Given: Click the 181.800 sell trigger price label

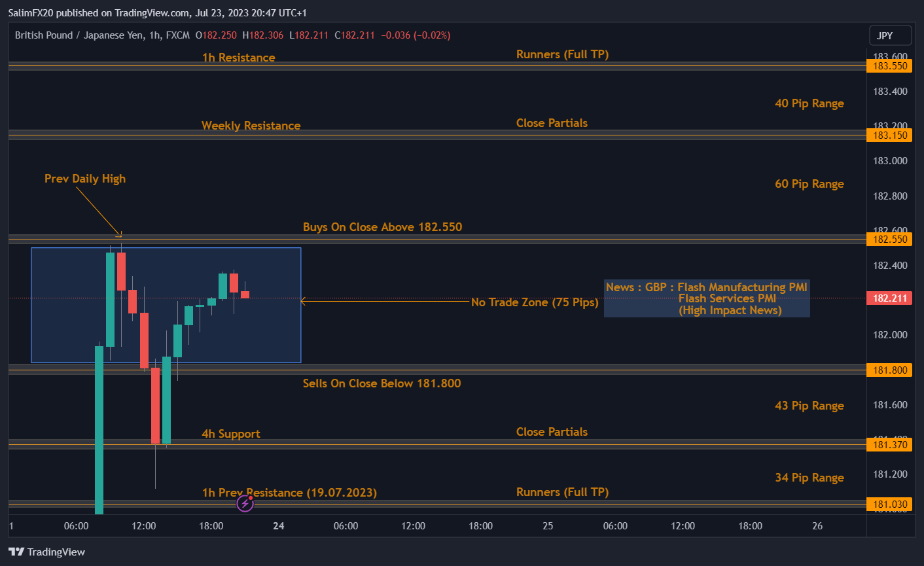Looking at the screenshot, I should coord(889,370).
